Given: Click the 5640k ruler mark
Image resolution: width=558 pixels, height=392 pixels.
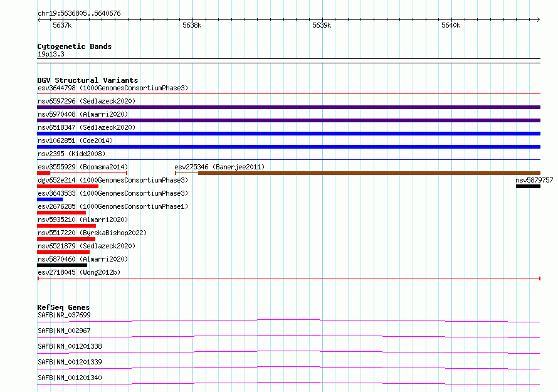Looking at the screenshot, I should point(451,25).
